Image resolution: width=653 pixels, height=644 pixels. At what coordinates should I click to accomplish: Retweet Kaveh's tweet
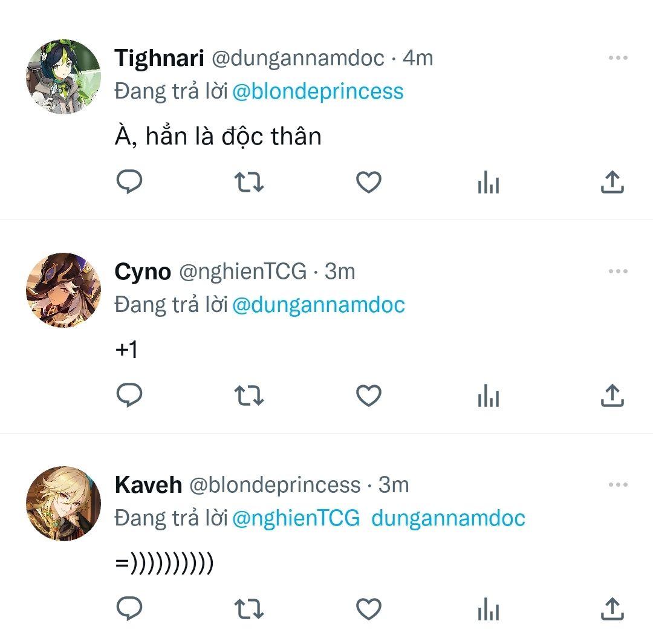[x=249, y=609]
